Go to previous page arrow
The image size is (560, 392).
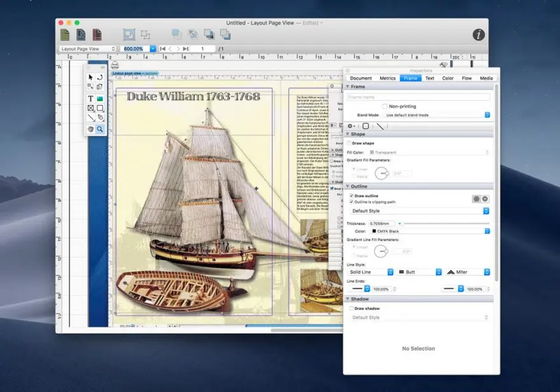170,48
